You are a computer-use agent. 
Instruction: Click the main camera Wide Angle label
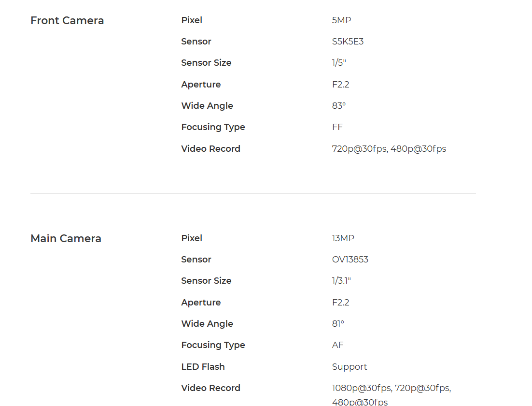pyautogui.click(x=207, y=324)
